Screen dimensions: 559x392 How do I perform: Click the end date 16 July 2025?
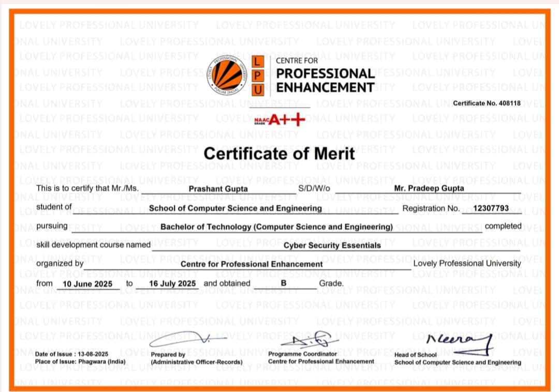172,284
